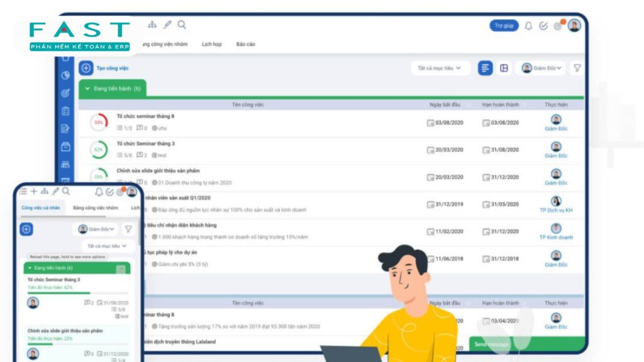Select mobile Công việc cá nhân tab
The height and width of the screenshot is (362, 644).
click(41, 207)
